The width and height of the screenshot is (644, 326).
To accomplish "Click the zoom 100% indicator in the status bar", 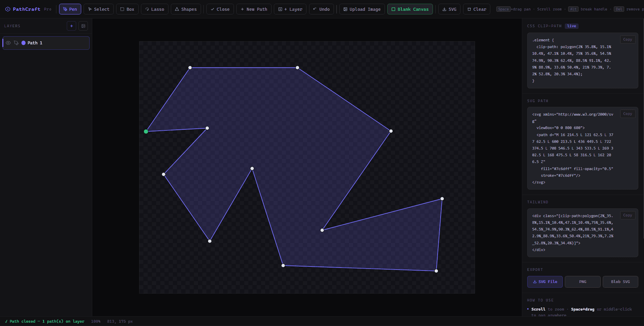I will pyautogui.click(x=96, y=321).
